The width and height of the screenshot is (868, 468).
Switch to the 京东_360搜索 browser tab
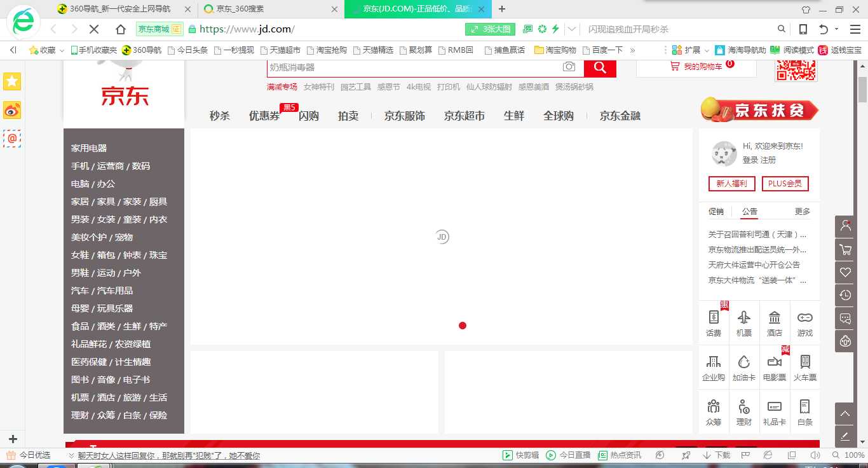click(269, 9)
